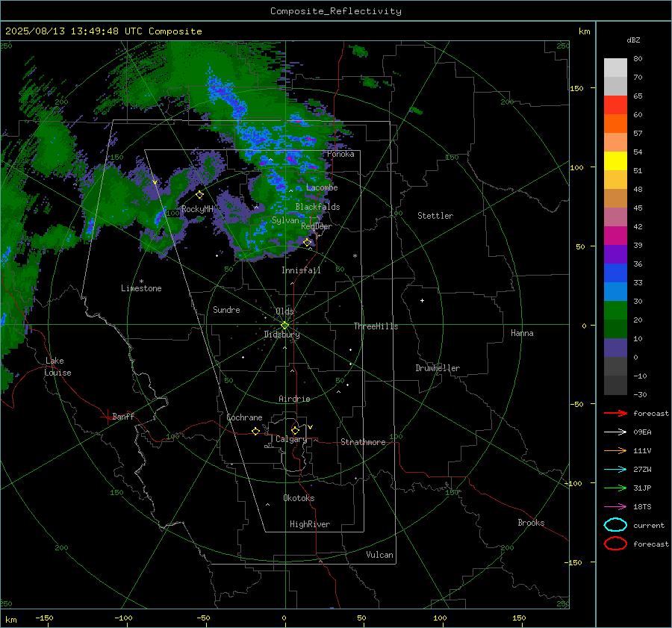The height and width of the screenshot is (628, 672).
Task: Select the dark green 20 dBZ swatch
Action: tap(615, 329)
